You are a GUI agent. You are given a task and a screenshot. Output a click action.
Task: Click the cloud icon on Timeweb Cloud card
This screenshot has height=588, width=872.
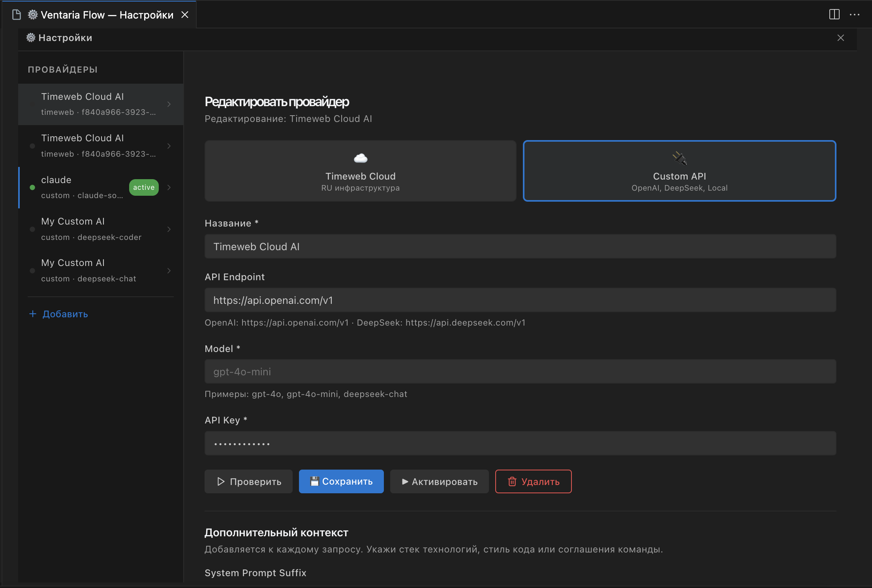pyautogui.click(x=360, y=158)
